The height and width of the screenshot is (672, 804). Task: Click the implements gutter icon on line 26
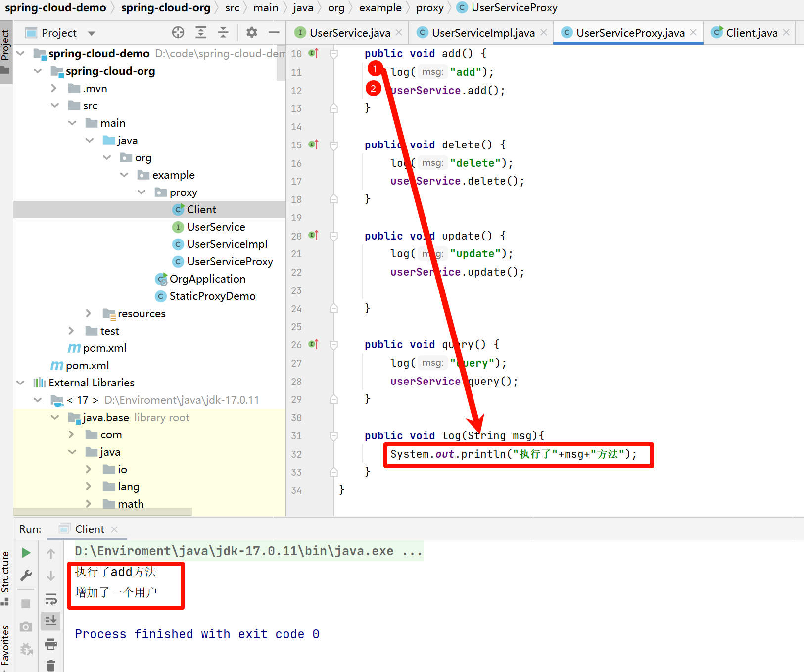(x=314, y=344)
